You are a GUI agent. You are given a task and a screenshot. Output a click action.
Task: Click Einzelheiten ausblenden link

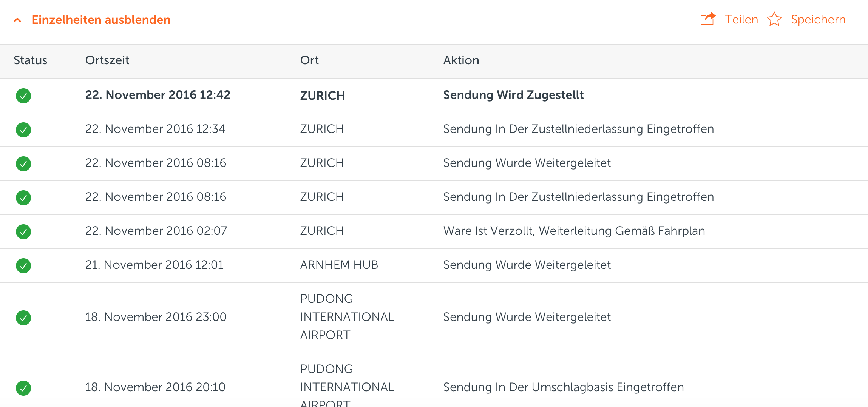pos(101,20)
